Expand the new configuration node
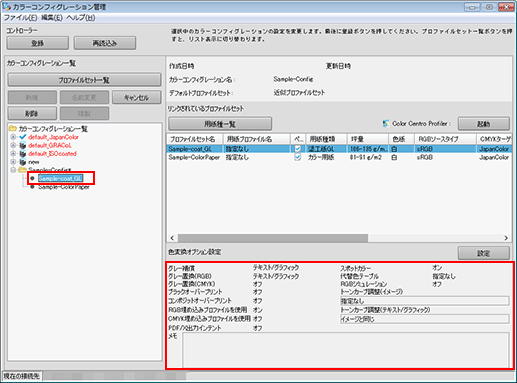 tap(13, 162)
